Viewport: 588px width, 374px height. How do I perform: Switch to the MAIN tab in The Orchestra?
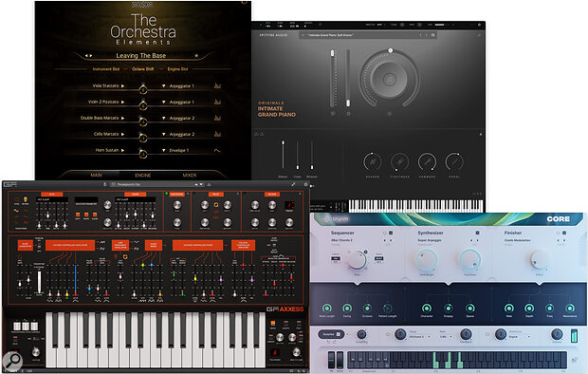pos(96,176)
